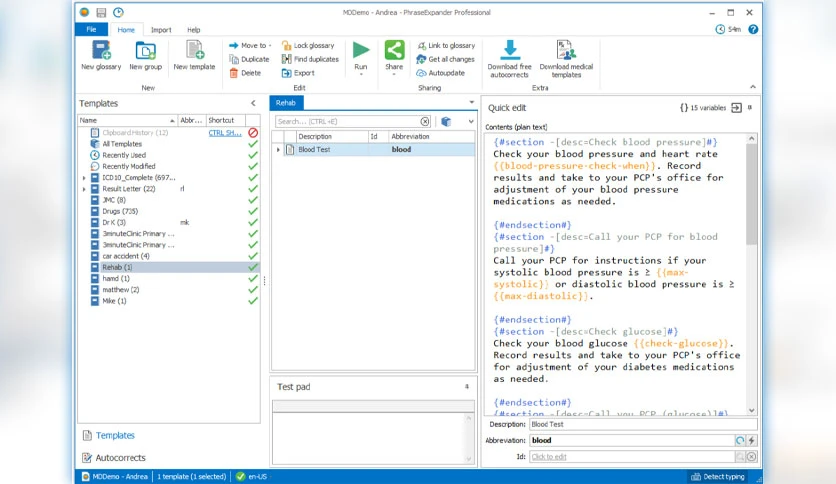Export the glossary
Viewport: 836px width, 484px height.
pyautogui.click(x=298, y=73)
